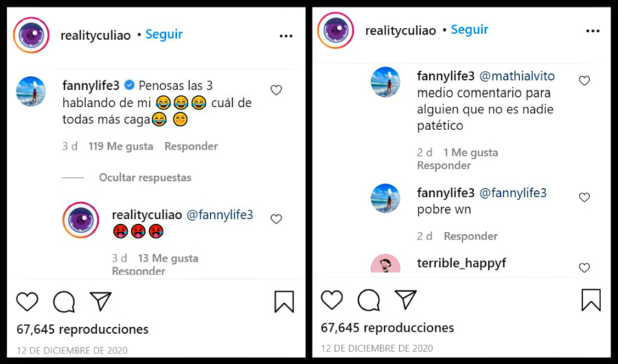The width and height of the screenshot is (618, 364).
Task: Open realityculiao's profile picture in right panel header
Action: 336,31
